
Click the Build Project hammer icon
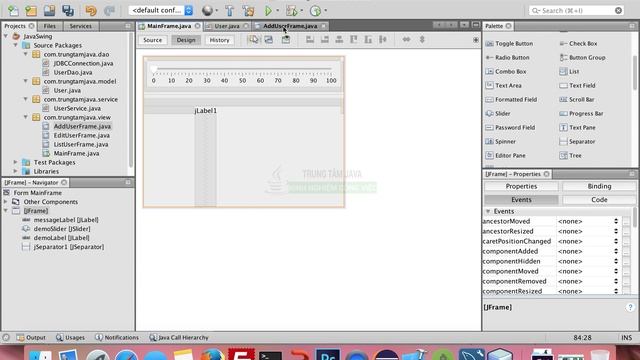229,11
